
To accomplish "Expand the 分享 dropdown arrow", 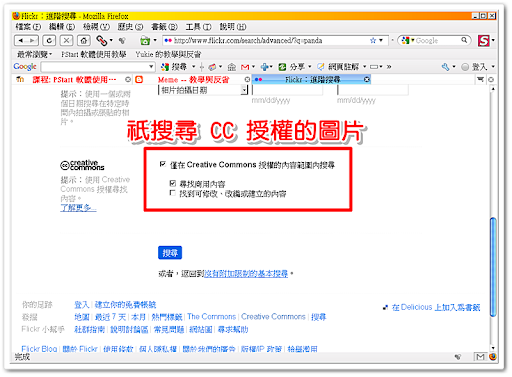I will tap(310, 67).
